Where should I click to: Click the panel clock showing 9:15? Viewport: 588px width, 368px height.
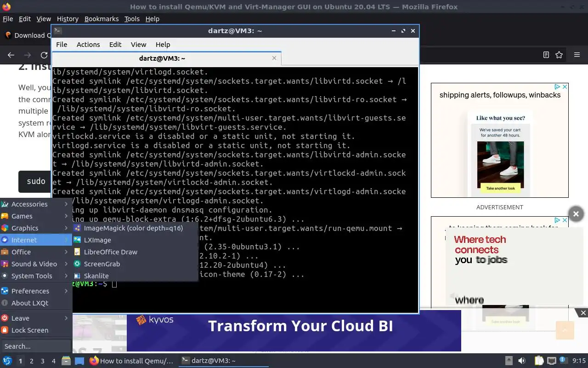pyautogui.click(x=579, y=361)
